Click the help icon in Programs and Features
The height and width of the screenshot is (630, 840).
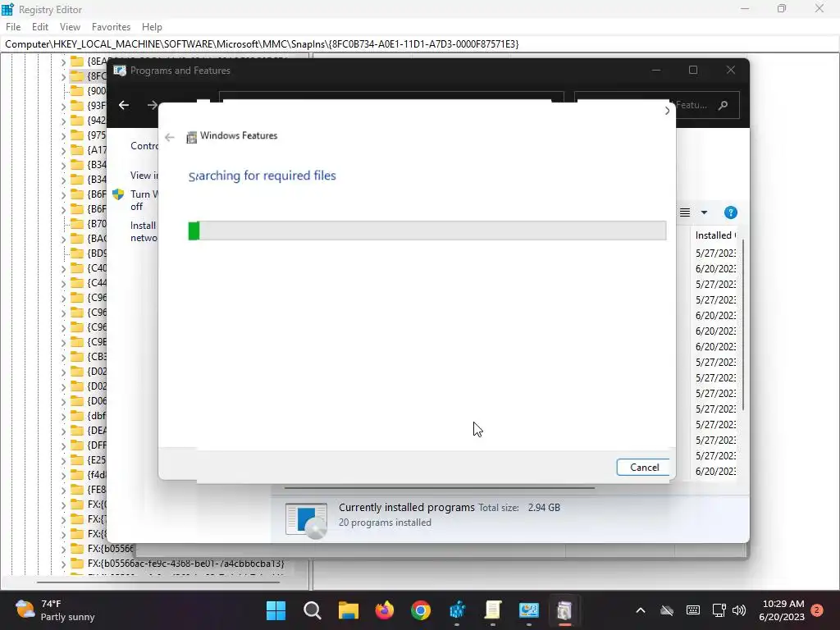731,212
